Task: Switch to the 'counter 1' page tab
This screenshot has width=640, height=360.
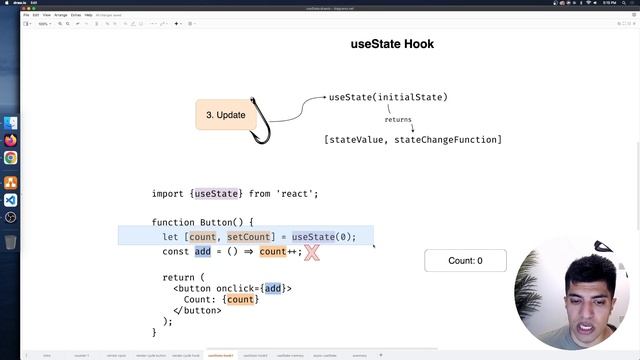Action: pos(81,356)
